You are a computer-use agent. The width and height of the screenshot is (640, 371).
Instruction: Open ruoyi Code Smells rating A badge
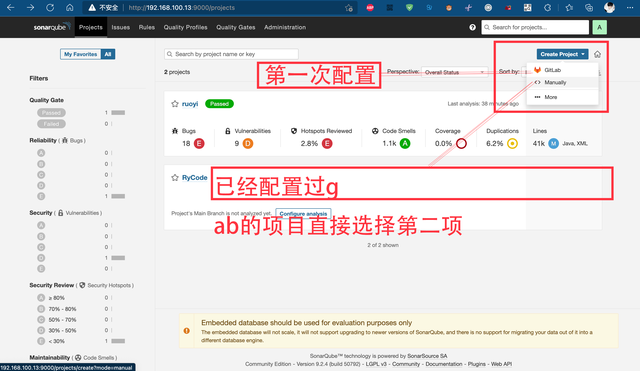405,143
